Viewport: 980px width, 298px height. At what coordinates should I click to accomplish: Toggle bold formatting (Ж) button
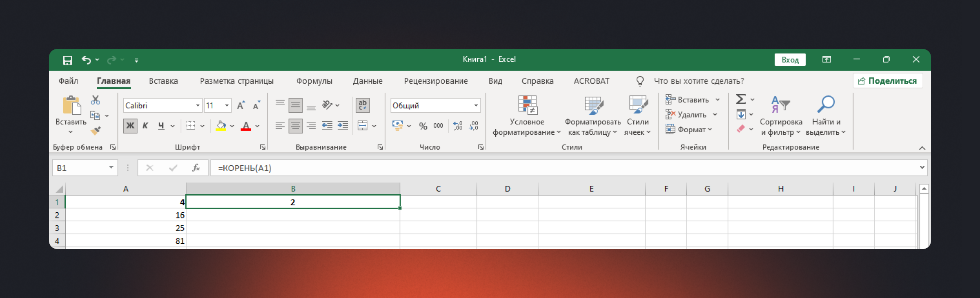click(x=130, y=126)
